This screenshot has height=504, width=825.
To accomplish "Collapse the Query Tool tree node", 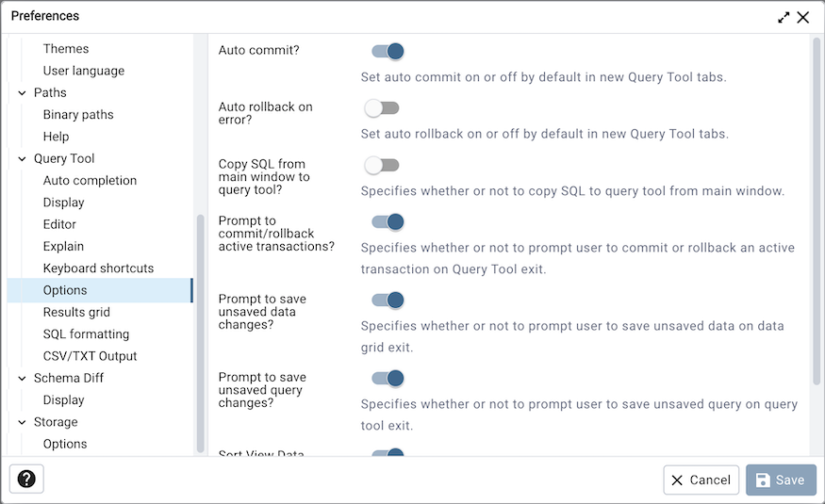I will (22, 158).
